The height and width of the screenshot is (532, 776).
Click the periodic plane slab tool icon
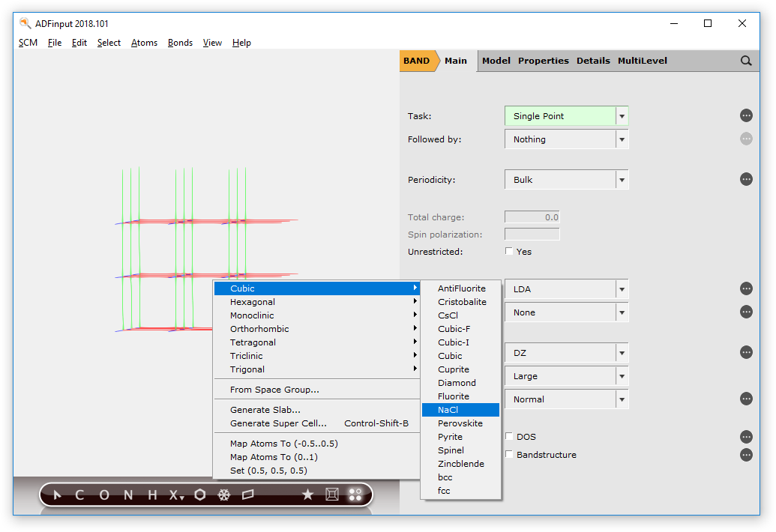(248, 495)
